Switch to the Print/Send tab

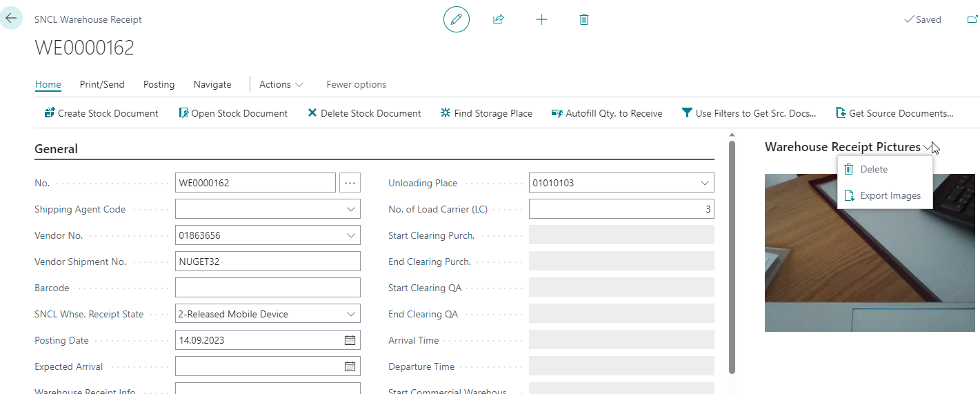point(102,84)
